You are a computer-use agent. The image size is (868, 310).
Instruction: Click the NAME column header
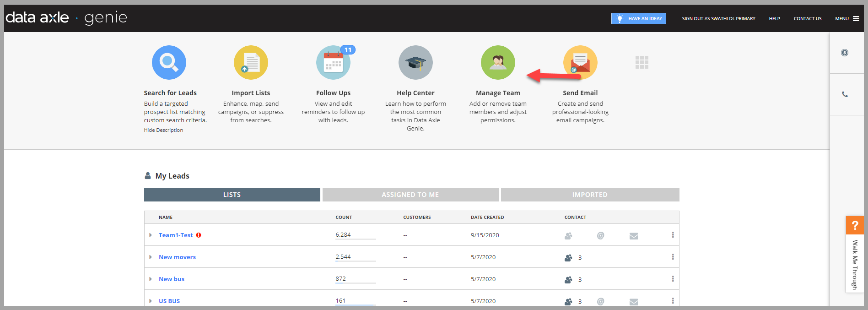coord(166,218)
